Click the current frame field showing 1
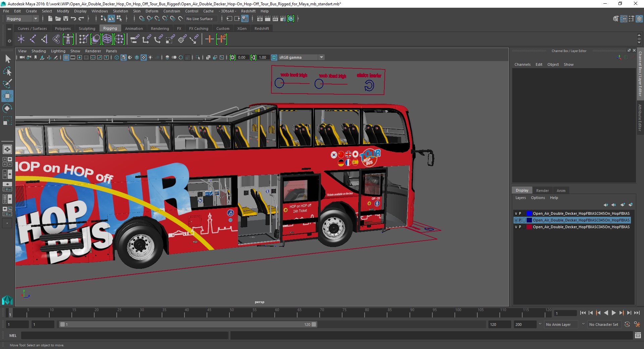The image size is (644, 349). [x=566, y=313]
